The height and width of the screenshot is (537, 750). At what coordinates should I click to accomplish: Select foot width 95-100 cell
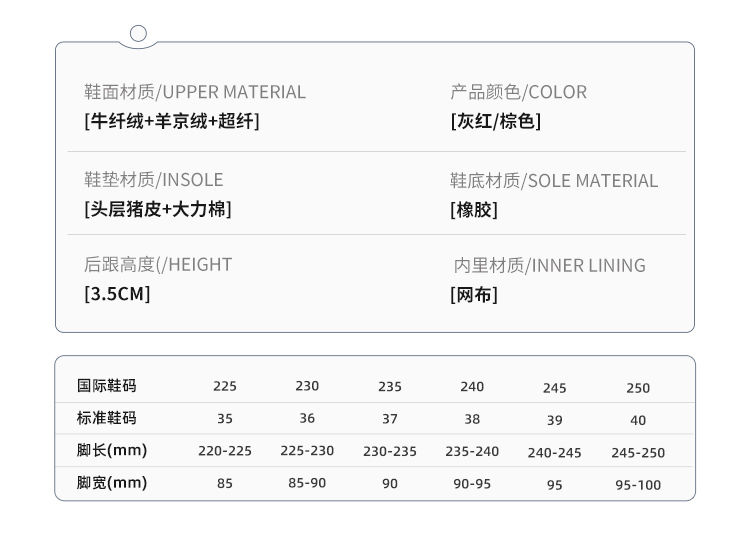pos(638,484)
